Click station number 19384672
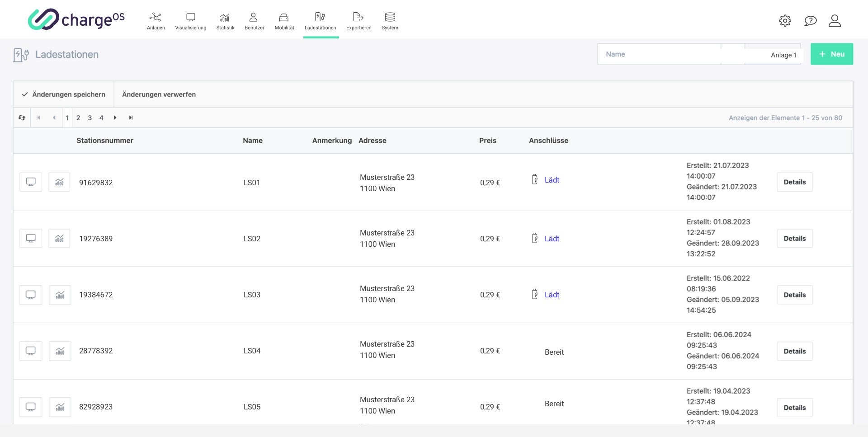Screen dimensions: 868x437 click(x=96, y=295)
